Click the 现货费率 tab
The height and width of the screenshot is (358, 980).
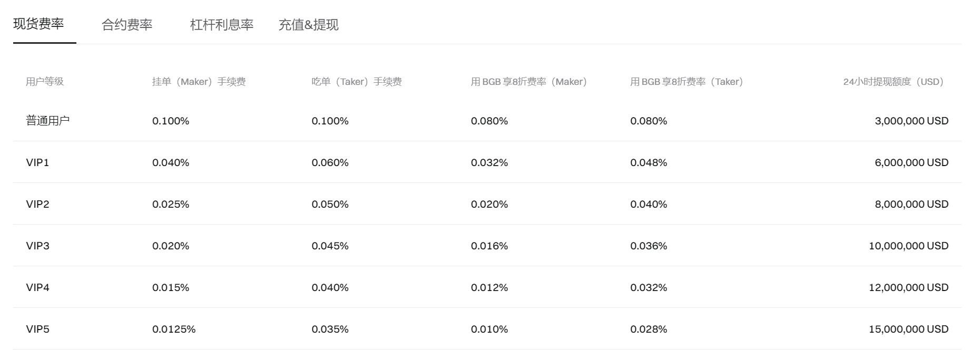click(38, 24)
